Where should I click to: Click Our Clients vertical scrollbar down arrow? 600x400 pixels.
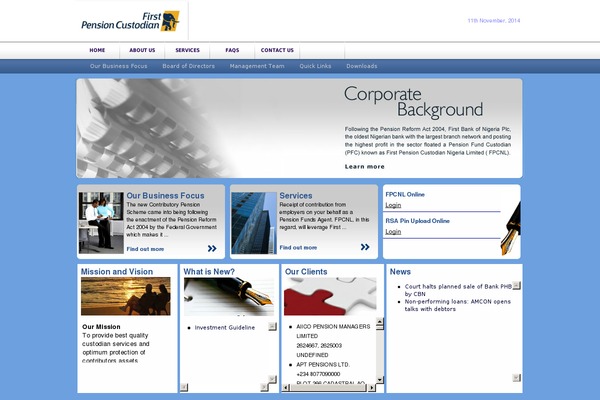coord(380,380)
